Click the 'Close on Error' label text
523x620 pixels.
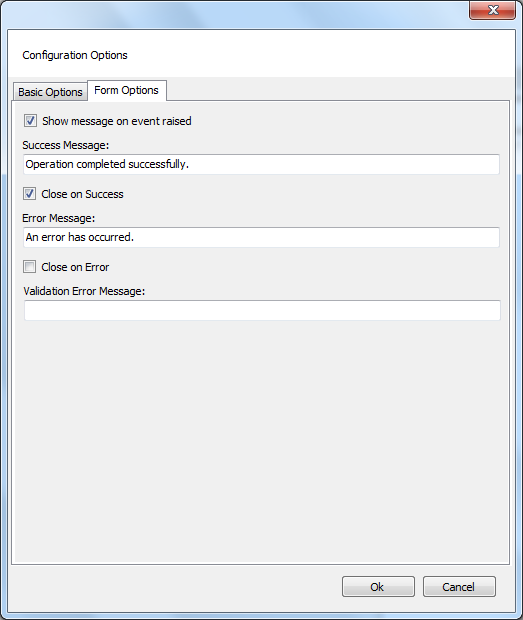click(75, 267)
